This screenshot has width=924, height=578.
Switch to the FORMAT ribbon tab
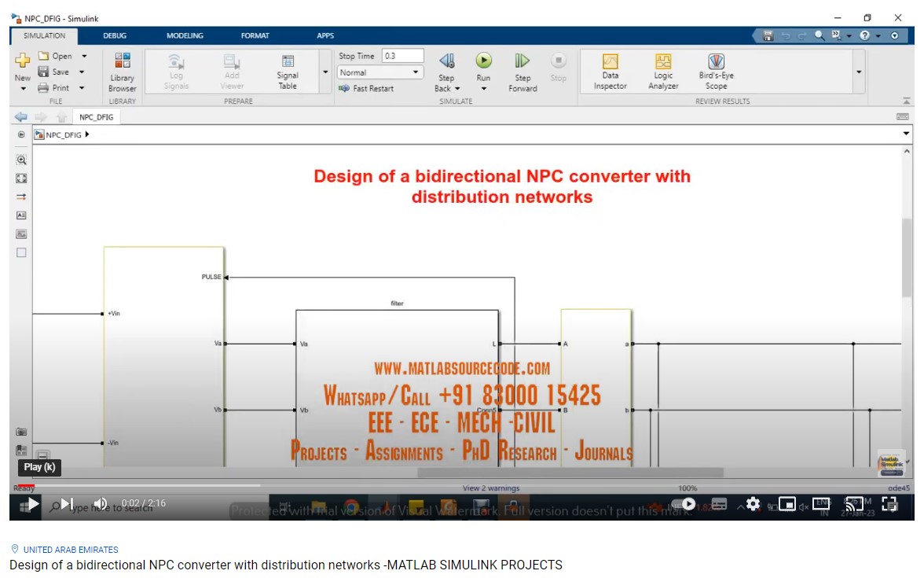pyautogui.click(x=255, y=35)
